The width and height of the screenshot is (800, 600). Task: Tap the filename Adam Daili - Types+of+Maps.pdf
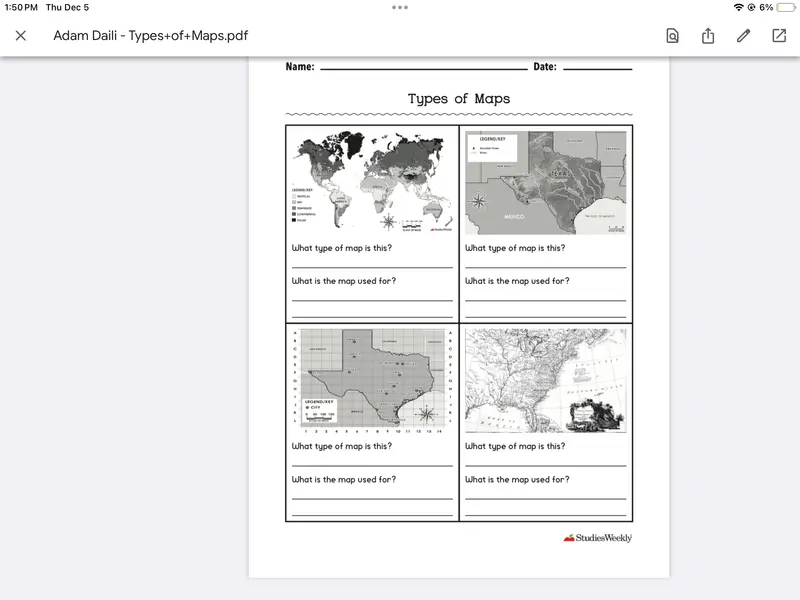click(x=150, y=35)
